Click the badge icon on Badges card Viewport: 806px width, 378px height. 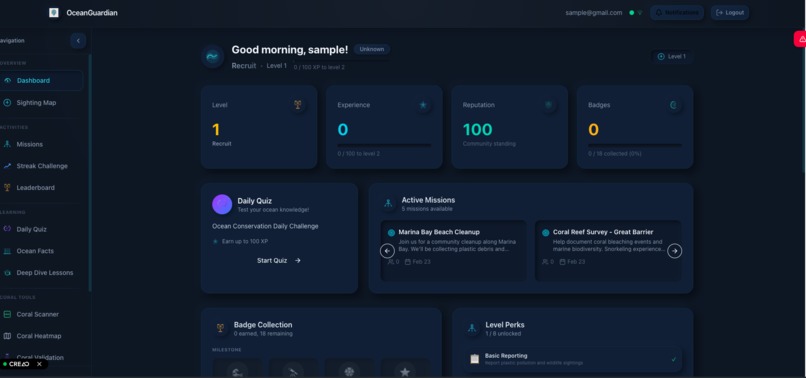pyautogui.click(x=673, y=105)
